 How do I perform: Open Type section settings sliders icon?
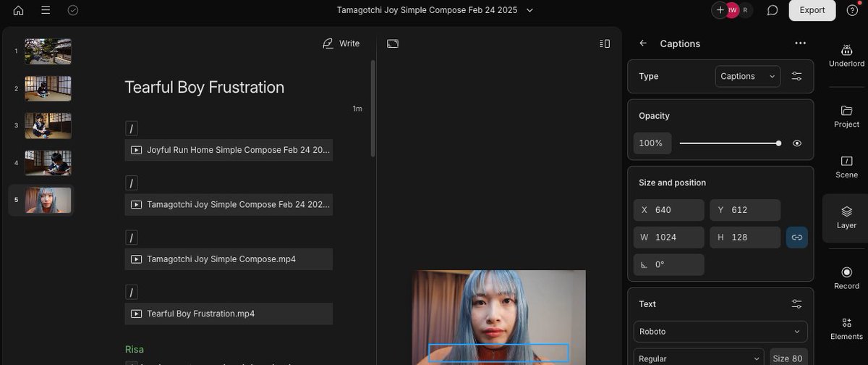click(796, 76)
